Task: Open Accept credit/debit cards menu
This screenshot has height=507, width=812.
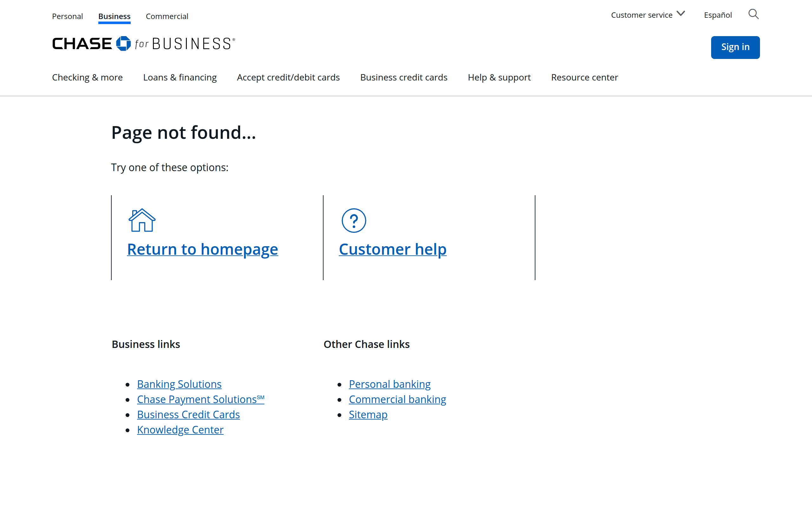Action: [288, 77]
